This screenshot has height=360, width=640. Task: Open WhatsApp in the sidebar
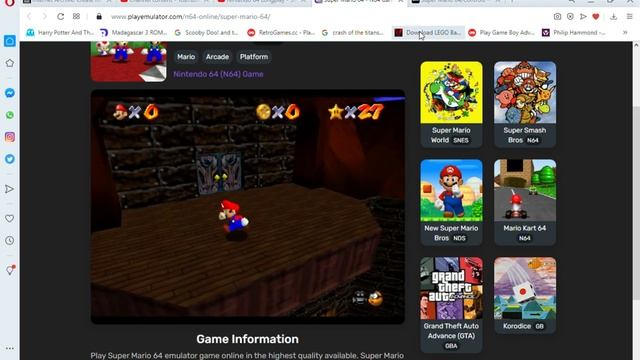[x=10, y=115]
